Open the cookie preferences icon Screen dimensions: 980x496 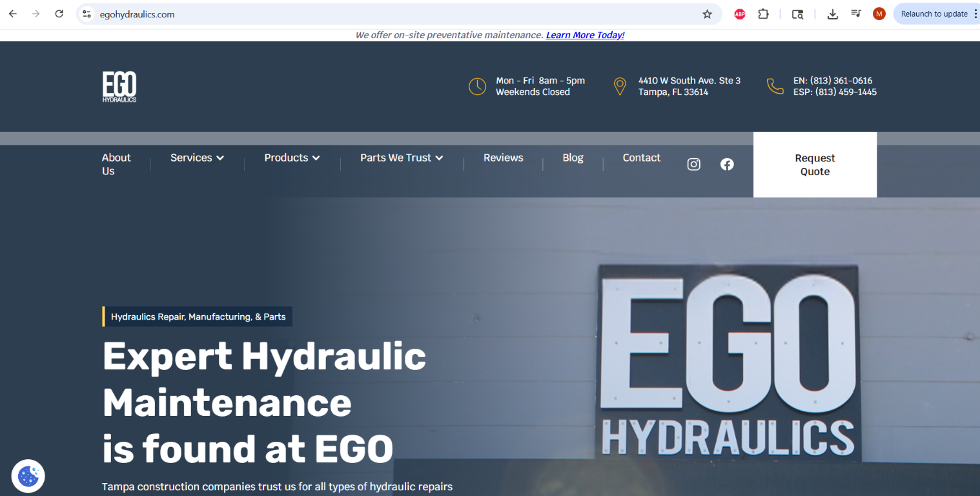[28, 476]
